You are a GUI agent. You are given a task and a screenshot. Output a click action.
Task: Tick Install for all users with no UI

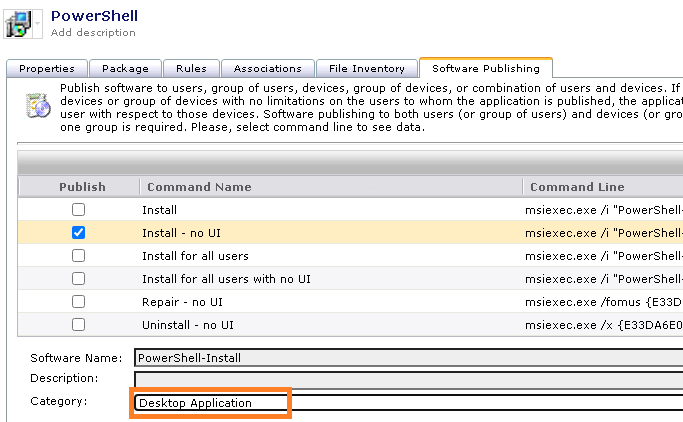pos(78,279)
